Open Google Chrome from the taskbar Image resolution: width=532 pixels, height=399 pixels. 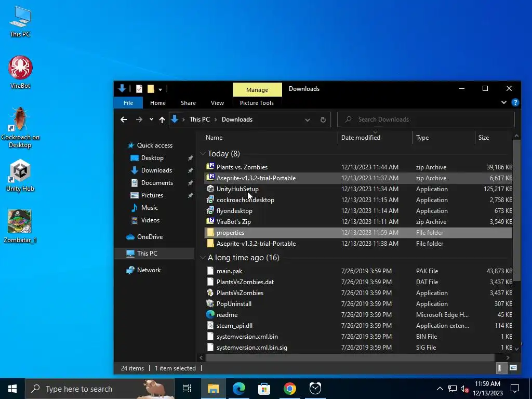coord(289,389)
